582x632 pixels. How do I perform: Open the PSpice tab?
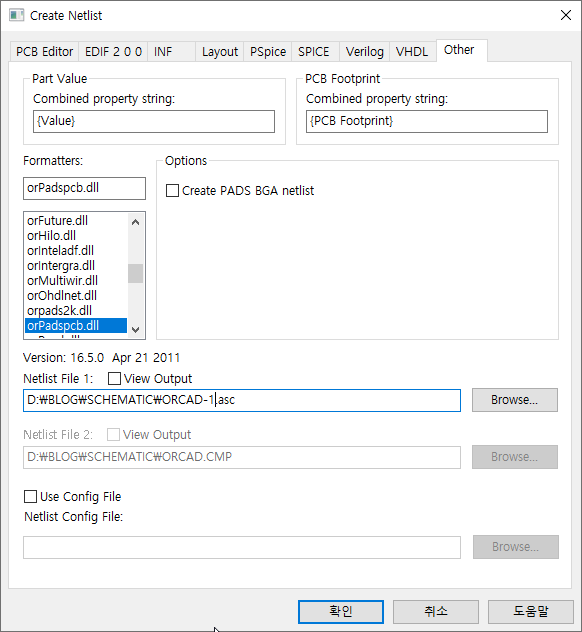click(268, 52)
